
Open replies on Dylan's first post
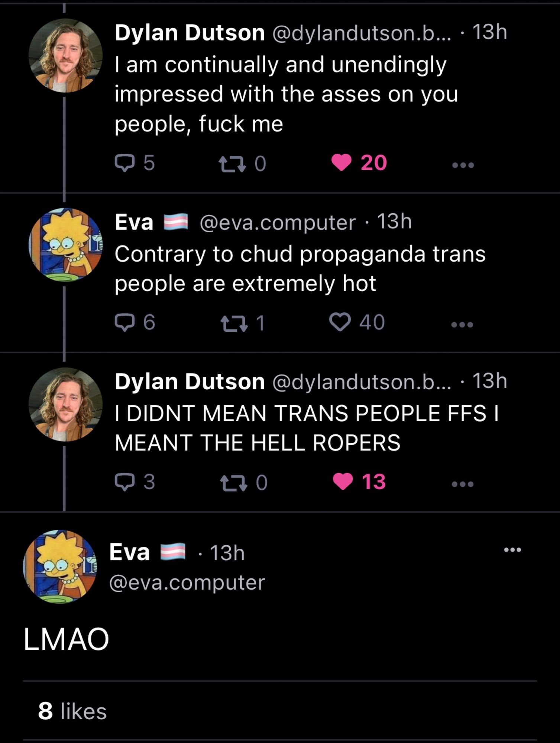(135, 163)
